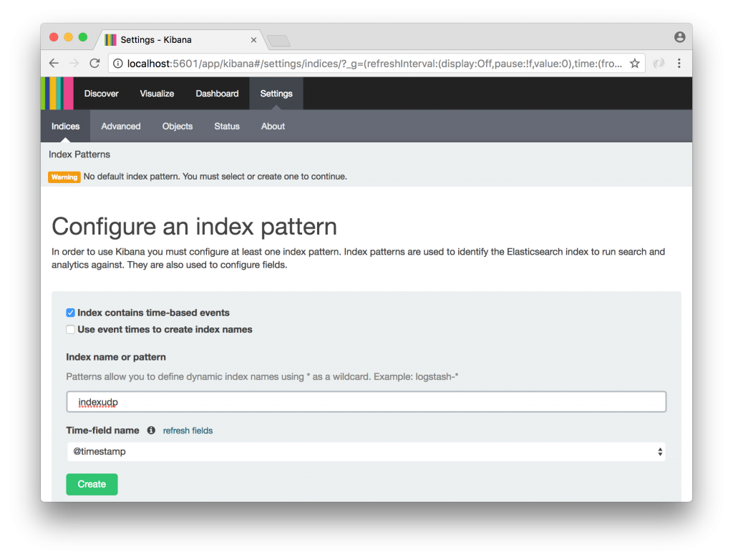733x560 pixels.
Task: Click the 'Configure an index pattern' heading
Action: click(194, 227)
